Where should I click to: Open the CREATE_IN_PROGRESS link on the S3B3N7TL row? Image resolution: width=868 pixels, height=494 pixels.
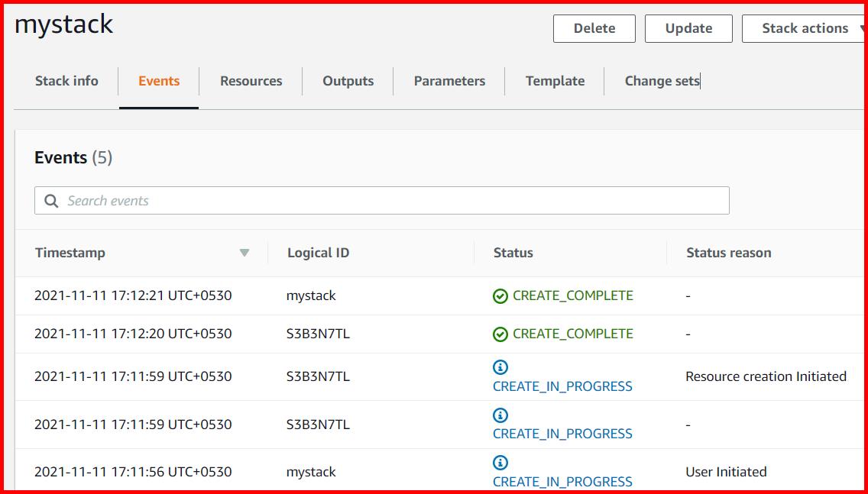(562, 386)
